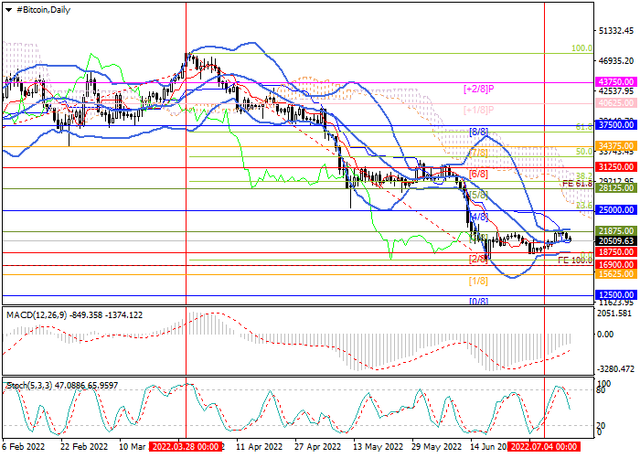This screenshot has width=640, height=457.
Task: Select the blue 37500.00 price label
Action: [x=614, y=126]
